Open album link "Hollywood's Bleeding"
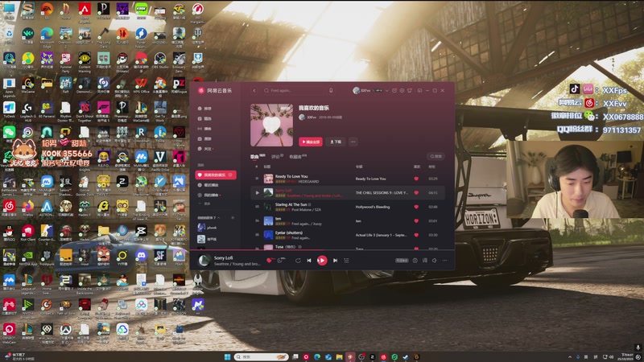This screenshot has width=644, height=362. (373, 207)
